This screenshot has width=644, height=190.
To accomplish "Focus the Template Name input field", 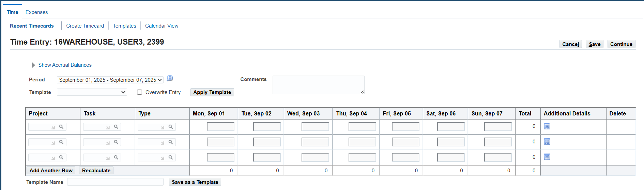I will coord(115,182).
